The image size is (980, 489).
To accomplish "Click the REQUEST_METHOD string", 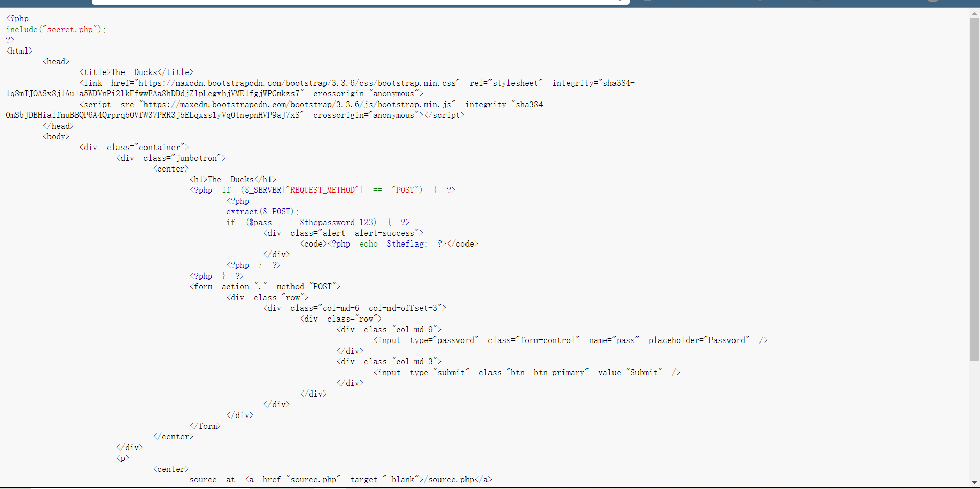I will (323, 190).
